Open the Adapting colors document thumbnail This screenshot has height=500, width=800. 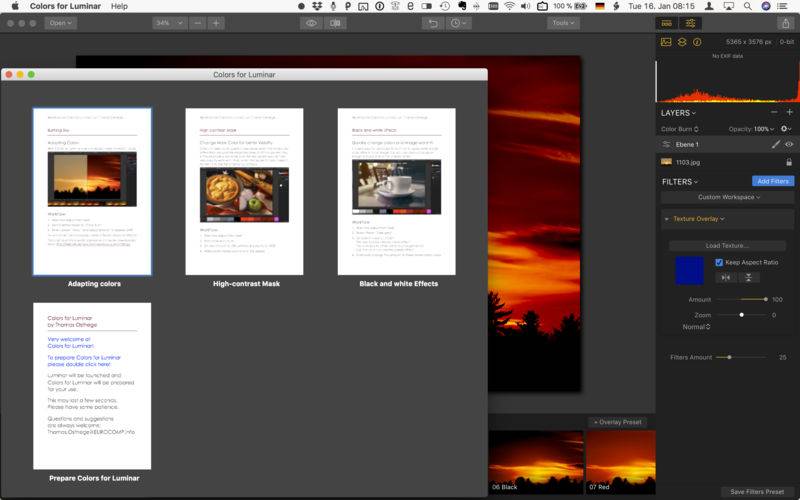pyautogui.click(x=92, y=192)
